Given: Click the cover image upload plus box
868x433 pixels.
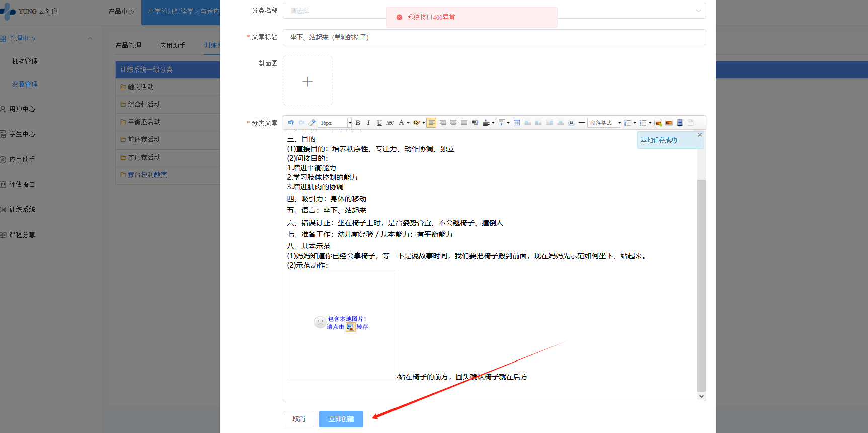Looking at the screenshot, I should (307, 81).
